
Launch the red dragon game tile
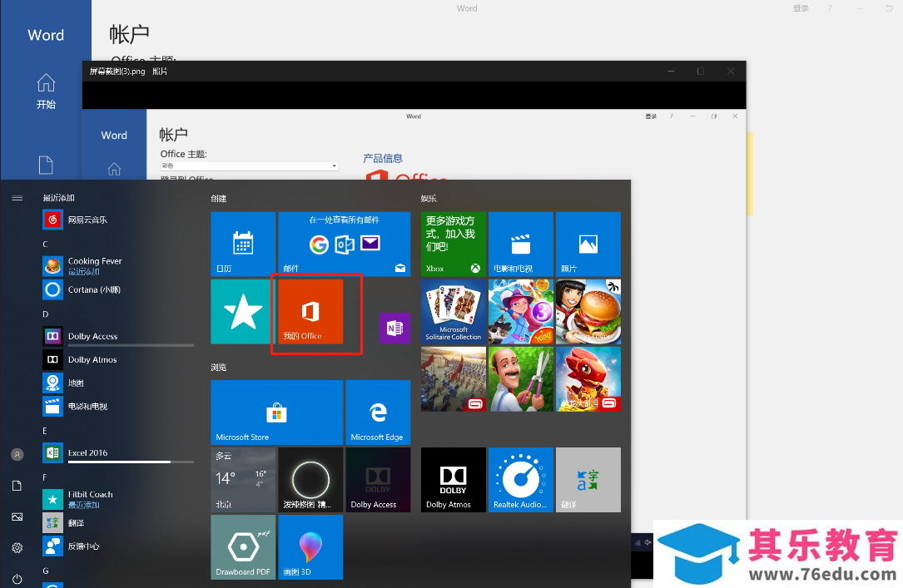588,378
